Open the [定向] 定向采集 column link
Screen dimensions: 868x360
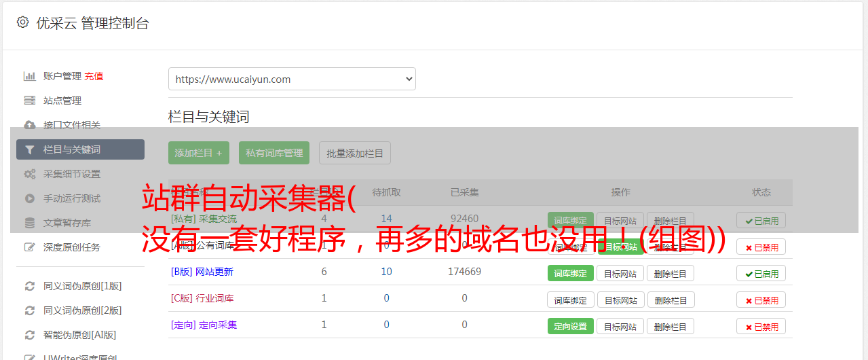click(x=204, y=325)
